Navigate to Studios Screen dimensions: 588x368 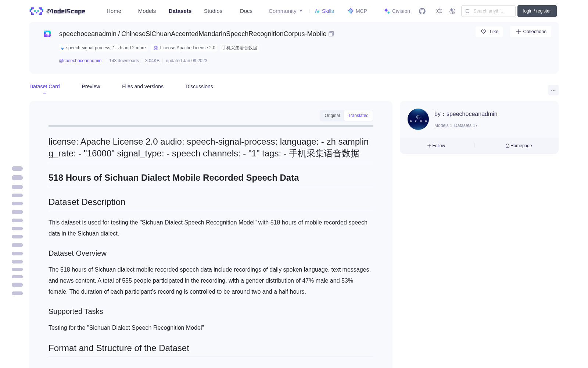coord(213,11)
